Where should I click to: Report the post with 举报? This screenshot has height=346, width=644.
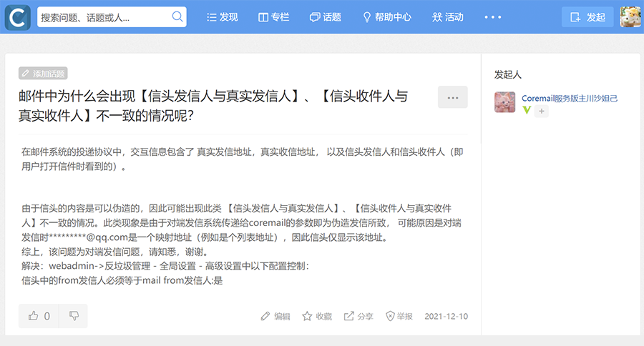pos(399,316)
